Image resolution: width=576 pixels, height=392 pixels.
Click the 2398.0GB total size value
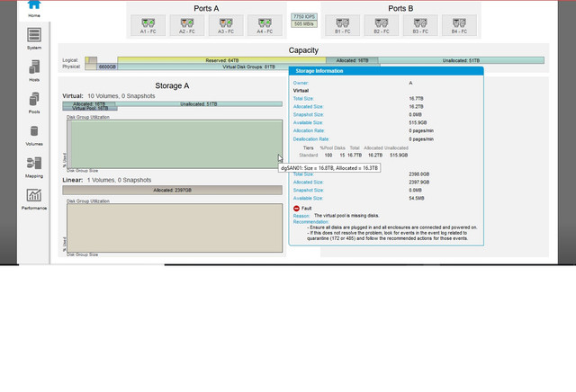click(419, 174)
